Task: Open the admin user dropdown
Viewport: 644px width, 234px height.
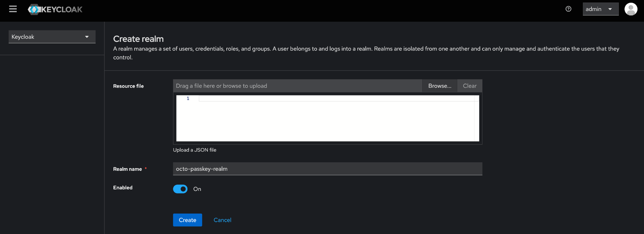Action: (600, 9)
